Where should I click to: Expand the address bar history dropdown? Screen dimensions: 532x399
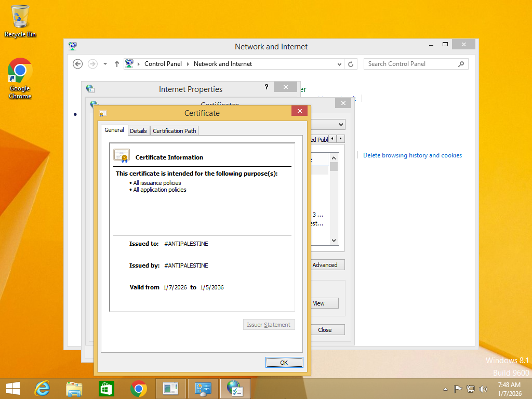[x=340, y=64]
